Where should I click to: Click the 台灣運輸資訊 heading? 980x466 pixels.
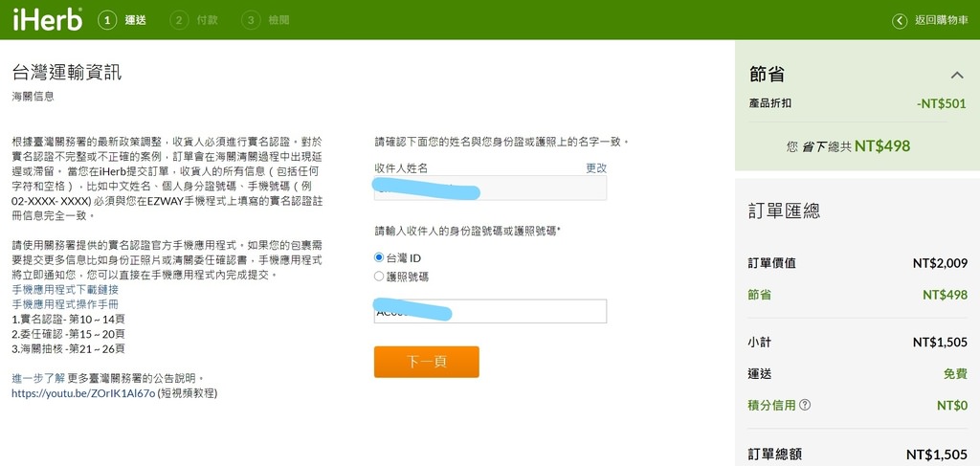pyautogui.click(x=67, y=73)
